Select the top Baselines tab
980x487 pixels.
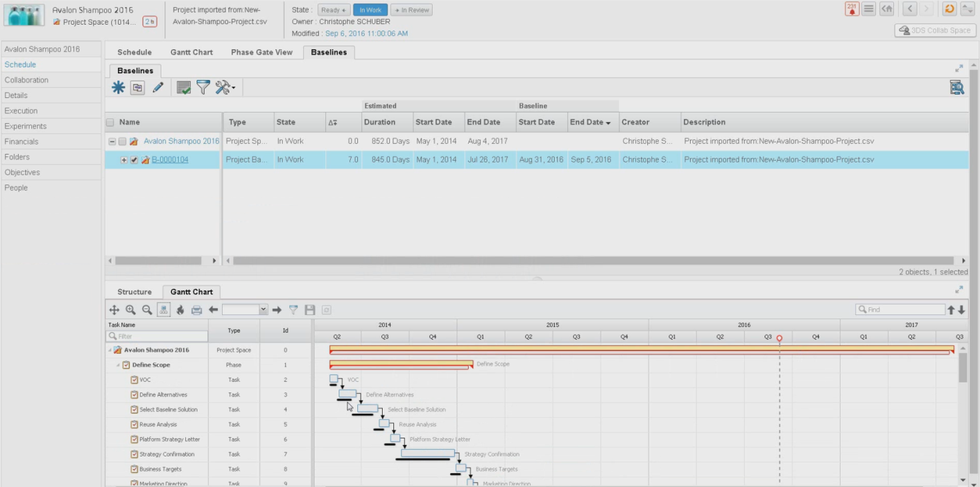tap(329, 52)
